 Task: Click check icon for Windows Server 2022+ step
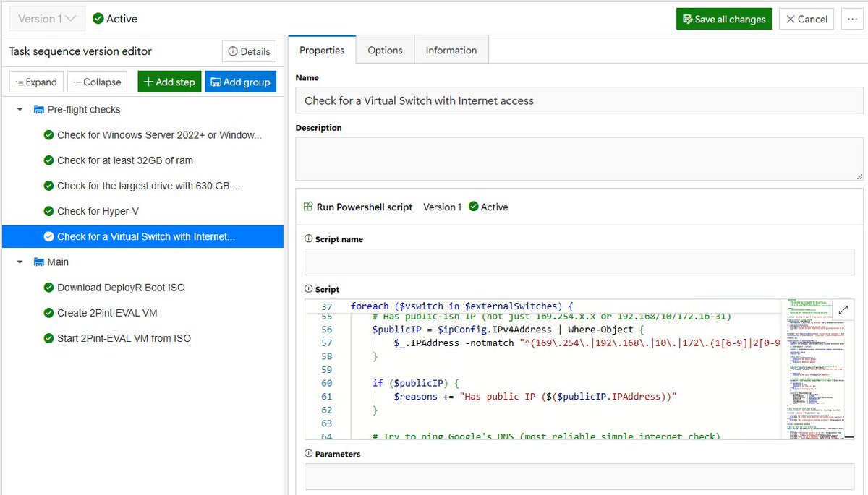tap(48, 135)
